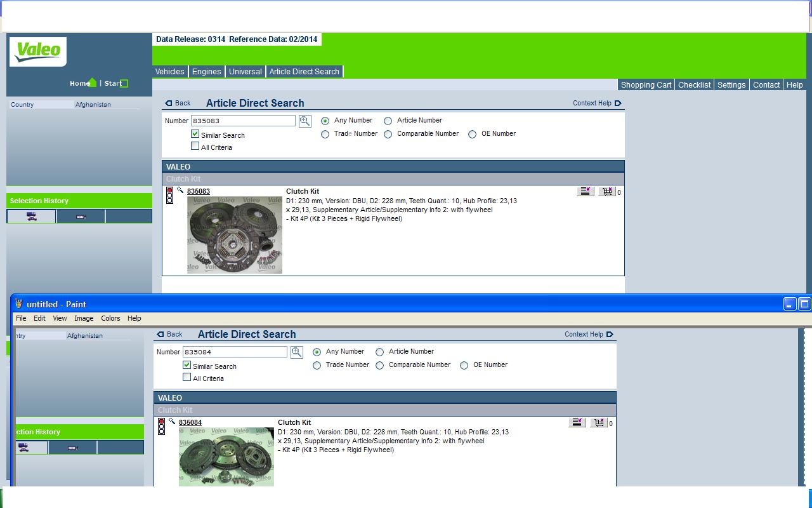Add 835083 to checklist via list icon
This screenshot has width=812, height=508.
[585, 191]
